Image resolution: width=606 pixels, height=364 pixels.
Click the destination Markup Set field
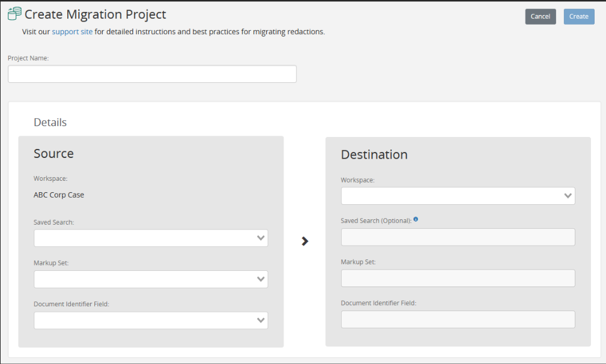[x=458, y=278]
